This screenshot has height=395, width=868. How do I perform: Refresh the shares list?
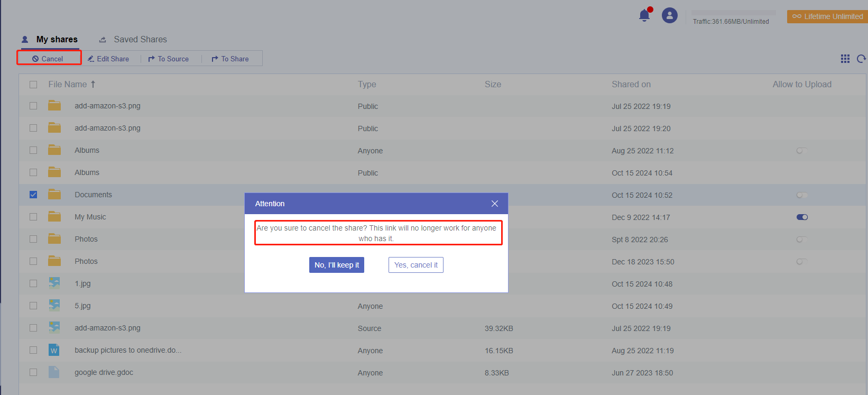[861, 59]
